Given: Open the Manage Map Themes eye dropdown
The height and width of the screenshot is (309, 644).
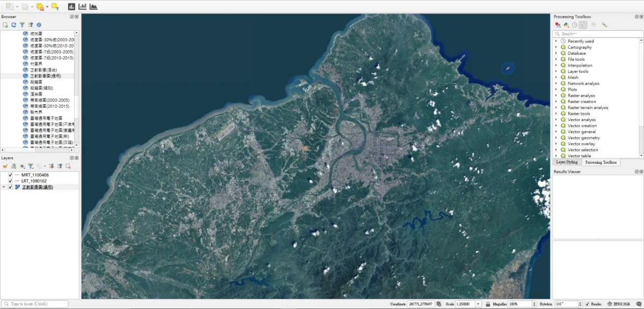Looking at the screenshot, I should (22, 166).
